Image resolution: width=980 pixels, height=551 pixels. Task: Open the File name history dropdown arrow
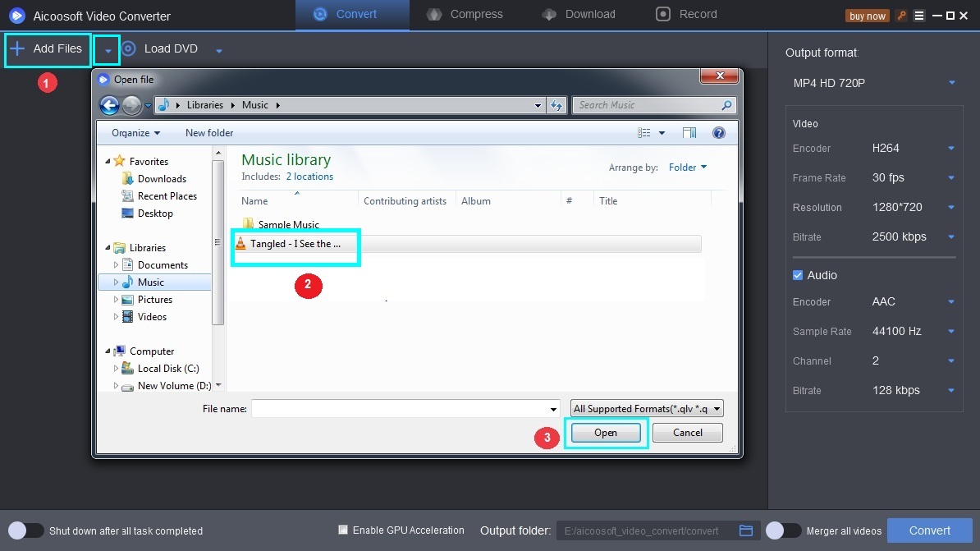(x=553, y=409)
